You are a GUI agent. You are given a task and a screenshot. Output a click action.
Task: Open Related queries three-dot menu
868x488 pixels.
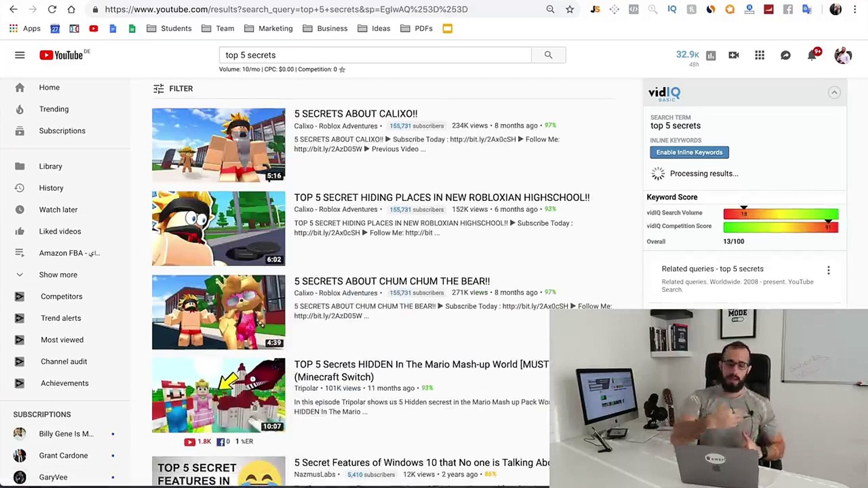[828, 270]
